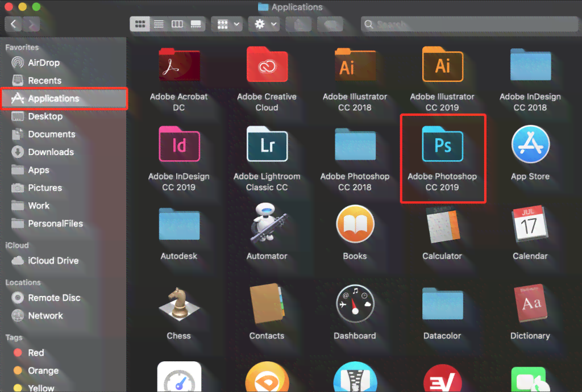
Task: Open Adobe Creative Cloud folder
Action: (x=267, y=65)
